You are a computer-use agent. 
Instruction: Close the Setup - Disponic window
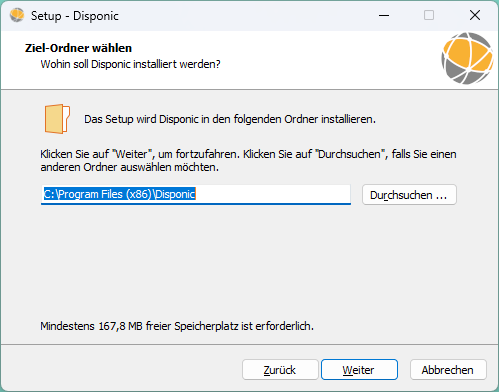(475, 15)
